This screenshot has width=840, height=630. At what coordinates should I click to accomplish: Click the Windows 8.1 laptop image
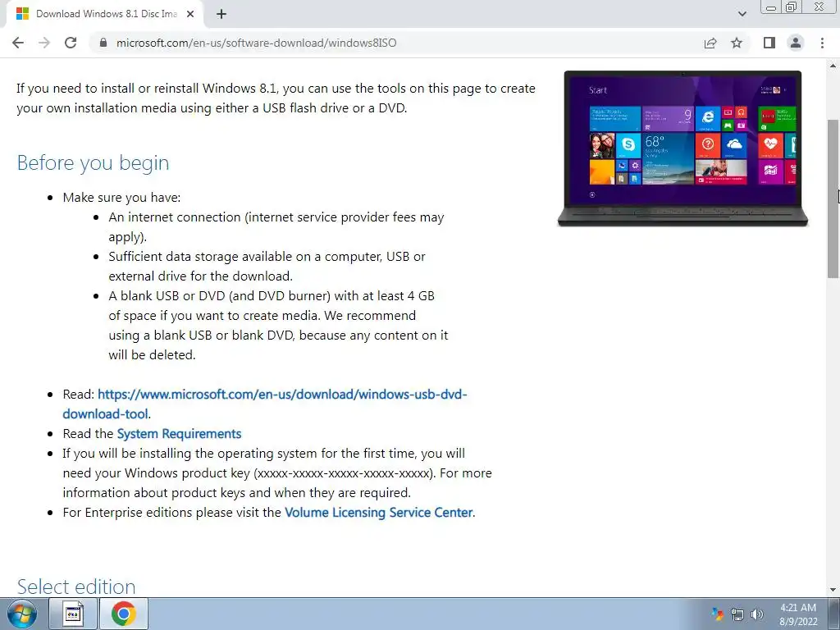click(x=682, y=148)
